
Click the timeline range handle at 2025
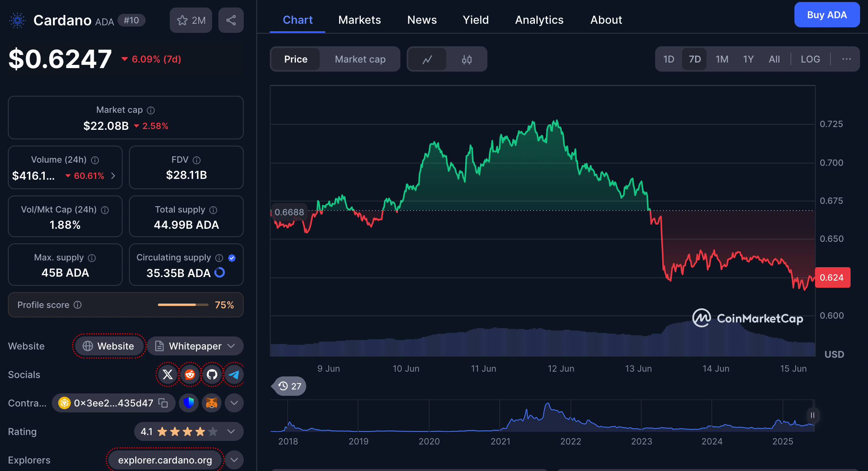(x=812, y=415)
